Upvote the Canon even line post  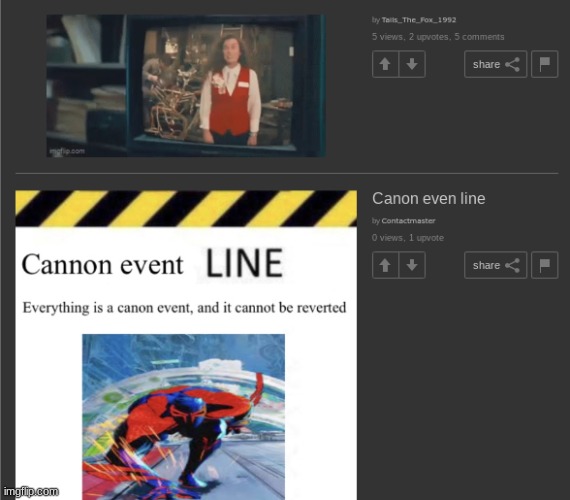[x=385, y=265]
